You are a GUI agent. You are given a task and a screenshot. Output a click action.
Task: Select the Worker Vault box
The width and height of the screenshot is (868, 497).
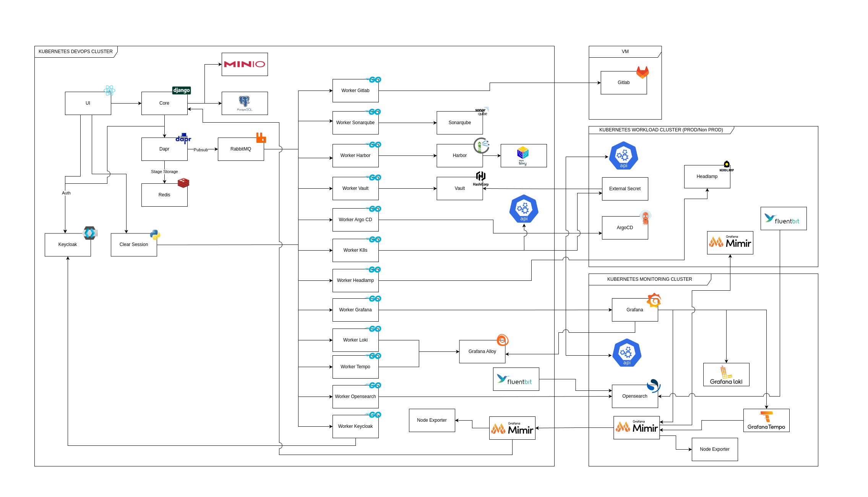coord(355,188)
